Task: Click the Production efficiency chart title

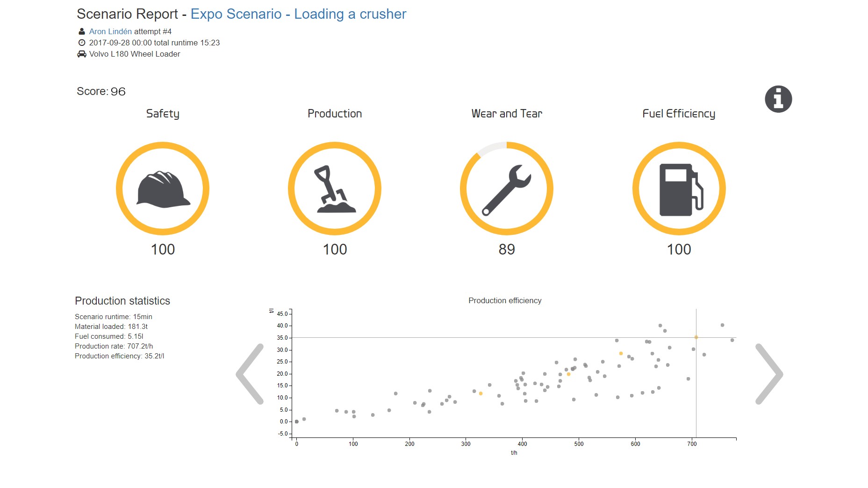Action: (x=505, y=300)
